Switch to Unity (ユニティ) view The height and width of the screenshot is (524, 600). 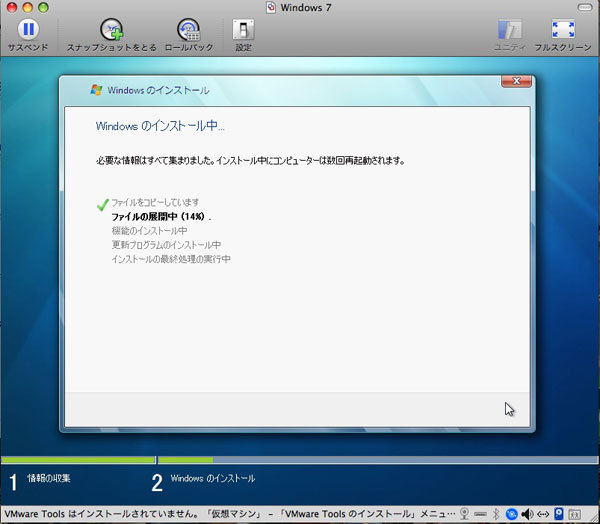coord(510,30)
